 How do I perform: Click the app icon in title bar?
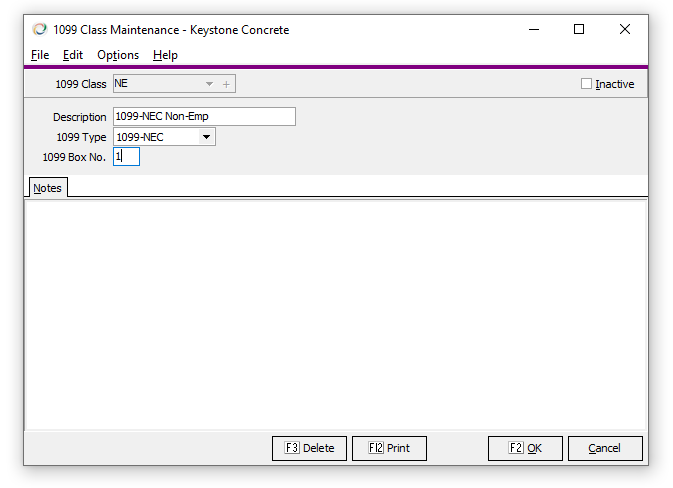pyautogui.click(x=40, y=30)
